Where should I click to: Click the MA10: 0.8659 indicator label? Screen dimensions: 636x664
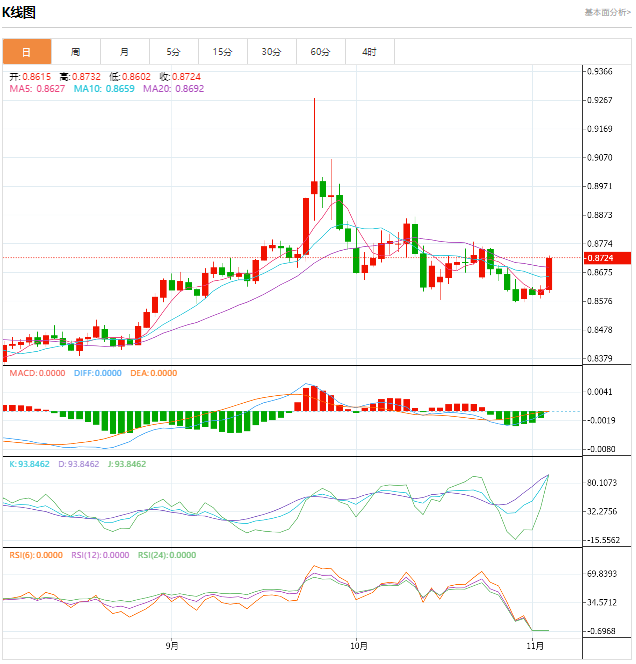pyautogui.click(x=104, y=89)
